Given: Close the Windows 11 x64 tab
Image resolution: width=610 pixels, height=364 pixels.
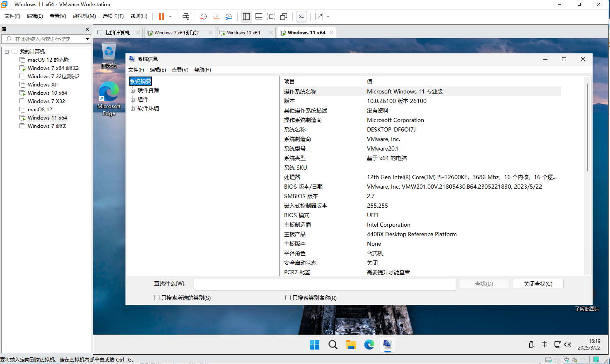Looking at the screenshot, I should (332, 33).
